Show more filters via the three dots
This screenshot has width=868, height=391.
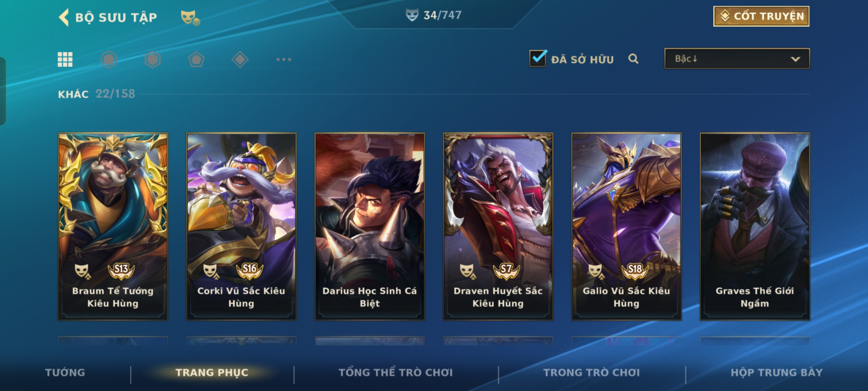tap(284, 59)
